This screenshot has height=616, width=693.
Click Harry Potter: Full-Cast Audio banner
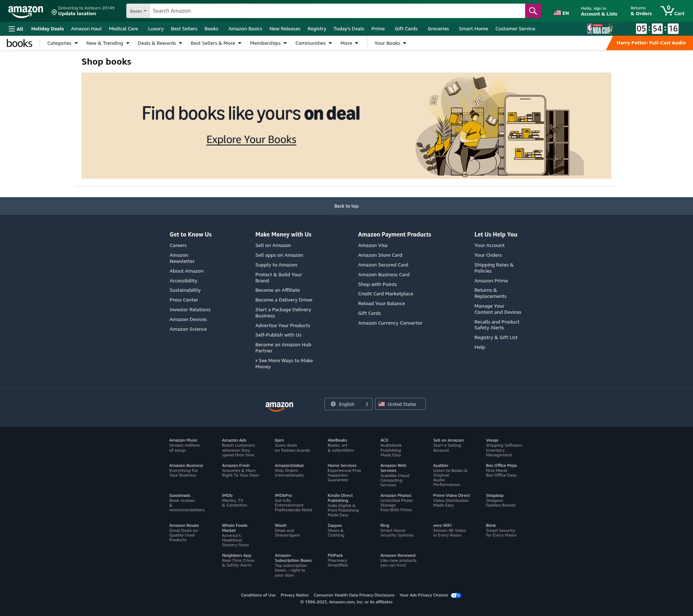tap(650, 43)
